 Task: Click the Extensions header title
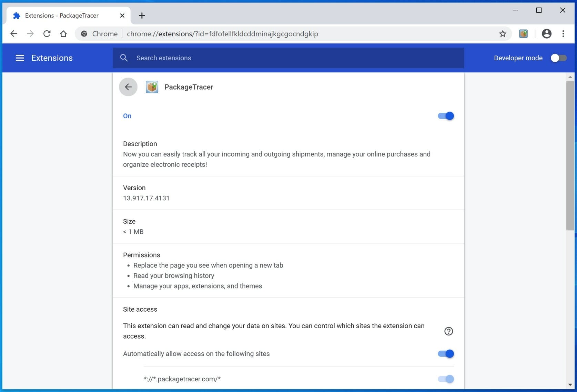(52, 58)
